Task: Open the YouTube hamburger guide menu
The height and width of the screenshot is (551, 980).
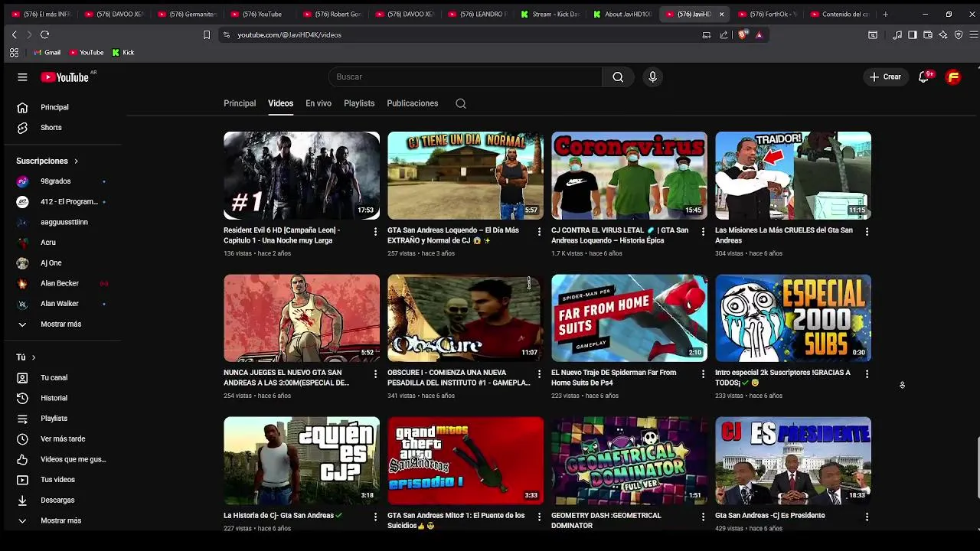Action: (22, 77)
